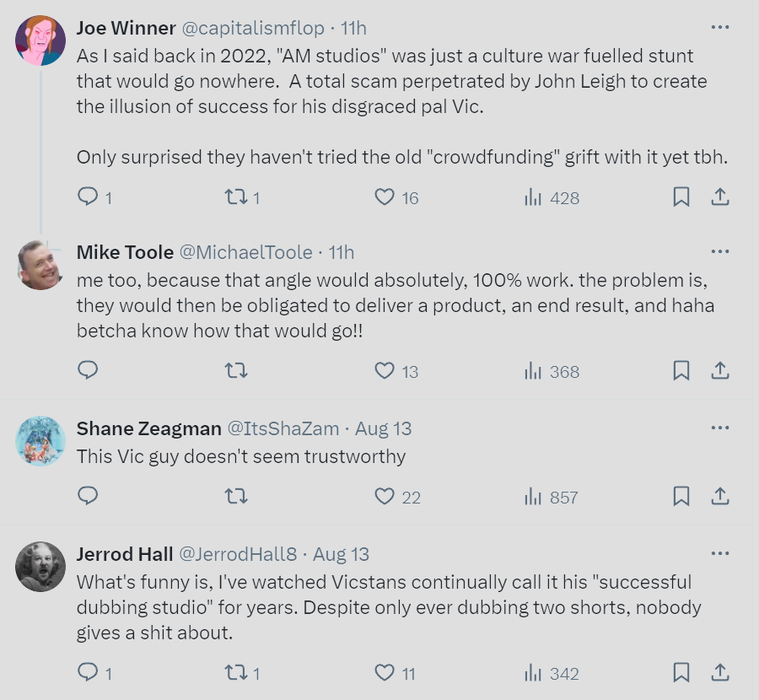
Task: Like Jerrod Hall's tweet
Action: pos(383,673)
